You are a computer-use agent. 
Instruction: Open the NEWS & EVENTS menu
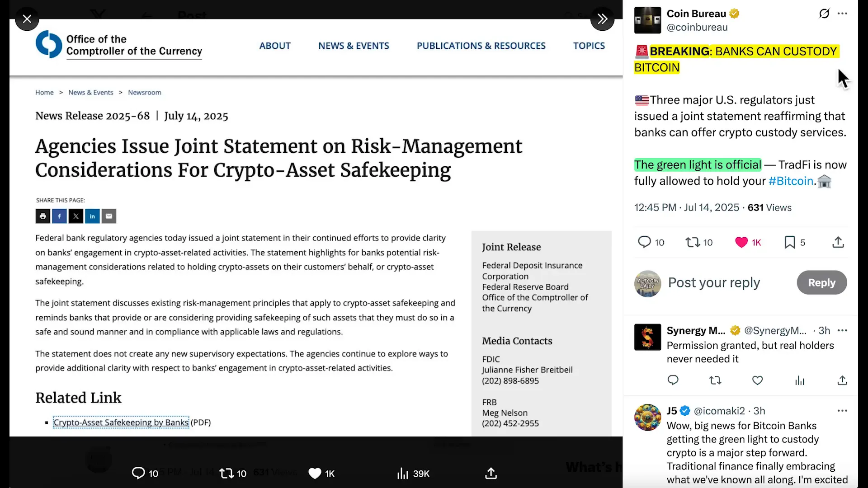click(x=354, y=46)
